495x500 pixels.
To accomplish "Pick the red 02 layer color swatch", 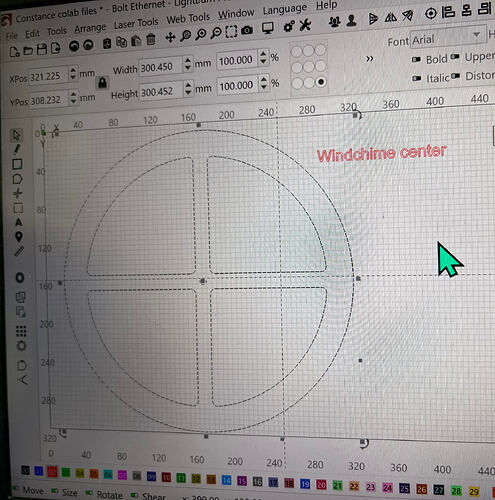I will pos(52,472).
